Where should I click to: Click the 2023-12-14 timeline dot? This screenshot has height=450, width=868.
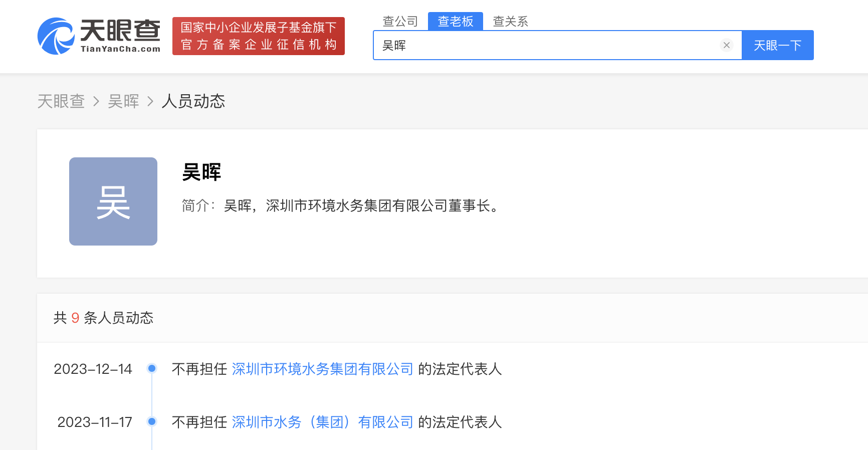152,368
